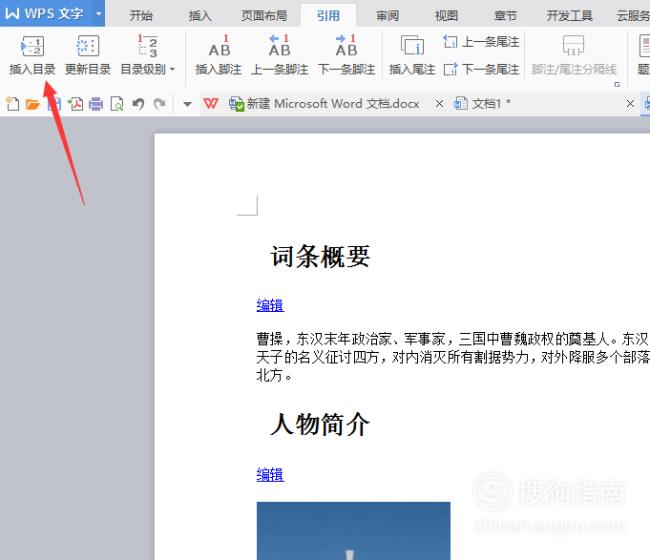The width and height of the screenshot is (650, 560).
Task: Expand the quick access toolbar dropdown arrow
Action: point(187,104)
